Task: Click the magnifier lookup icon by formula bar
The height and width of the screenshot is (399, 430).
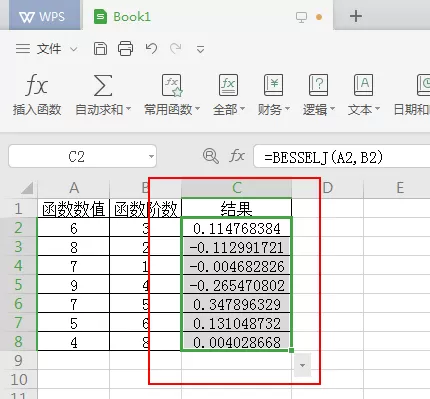Action: pyautogui.click(x=211, y=156)
